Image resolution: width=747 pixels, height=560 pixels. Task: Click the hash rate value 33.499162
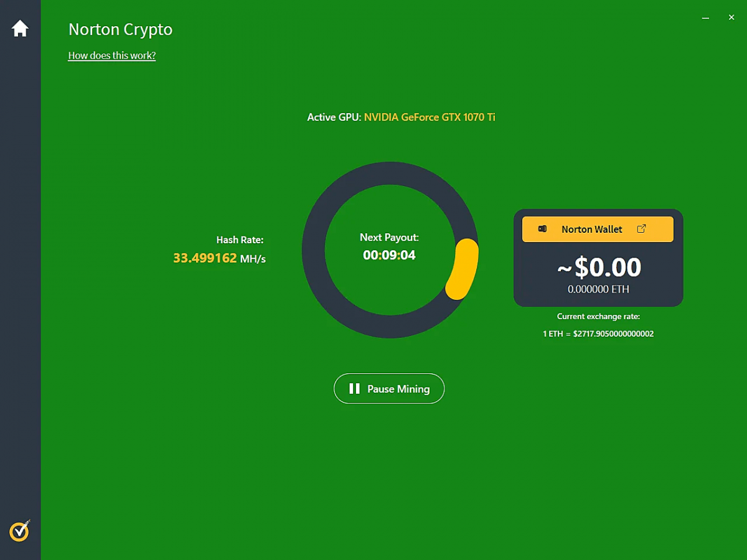tap(205, 258)
